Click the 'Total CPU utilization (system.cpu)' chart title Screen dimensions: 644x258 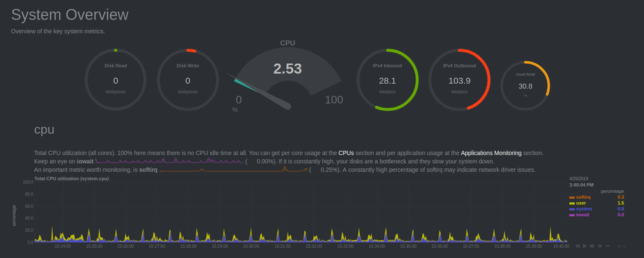coord(72,179)
